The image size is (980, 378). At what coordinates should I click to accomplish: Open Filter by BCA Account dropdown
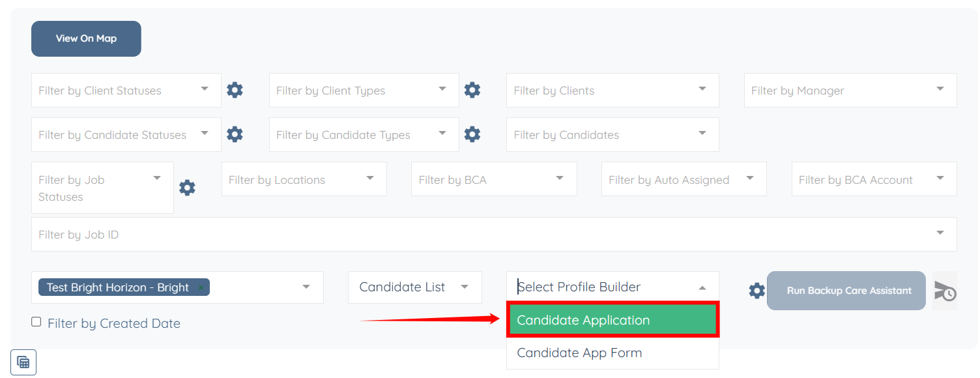(x=874, y=179)
